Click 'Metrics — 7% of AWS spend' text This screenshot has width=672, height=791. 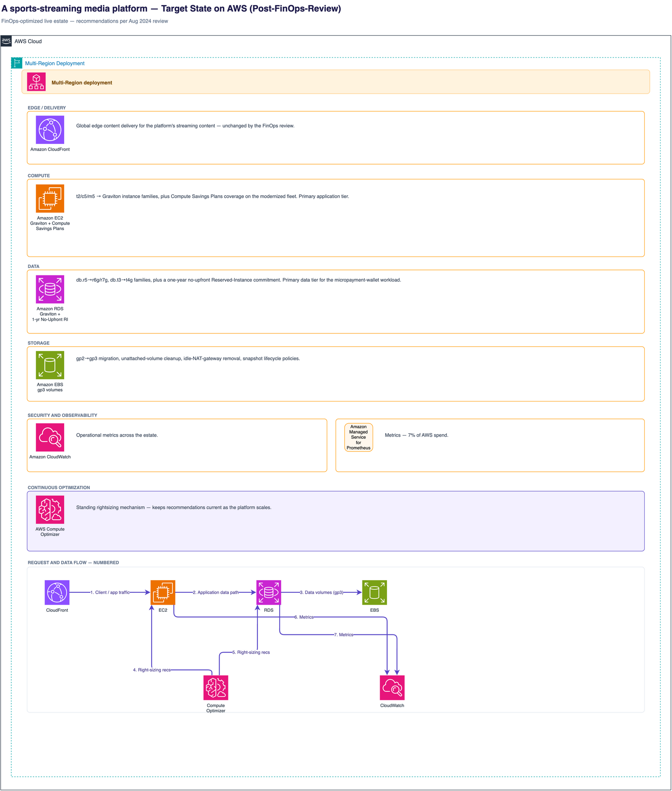[417, 435]
